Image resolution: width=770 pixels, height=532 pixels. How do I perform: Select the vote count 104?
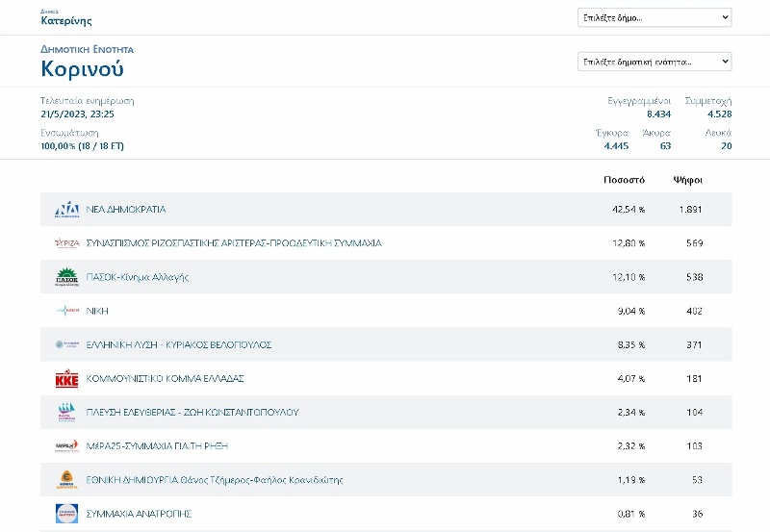(694, 413)
